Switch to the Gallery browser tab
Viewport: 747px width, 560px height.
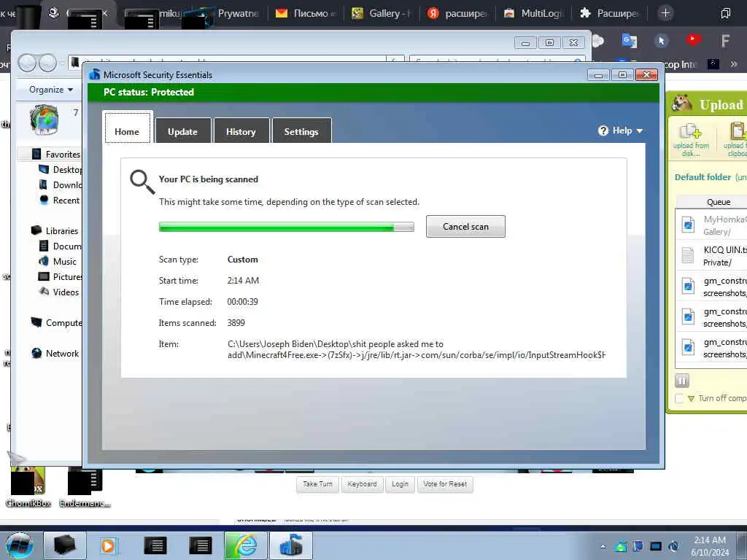point(382,13)
